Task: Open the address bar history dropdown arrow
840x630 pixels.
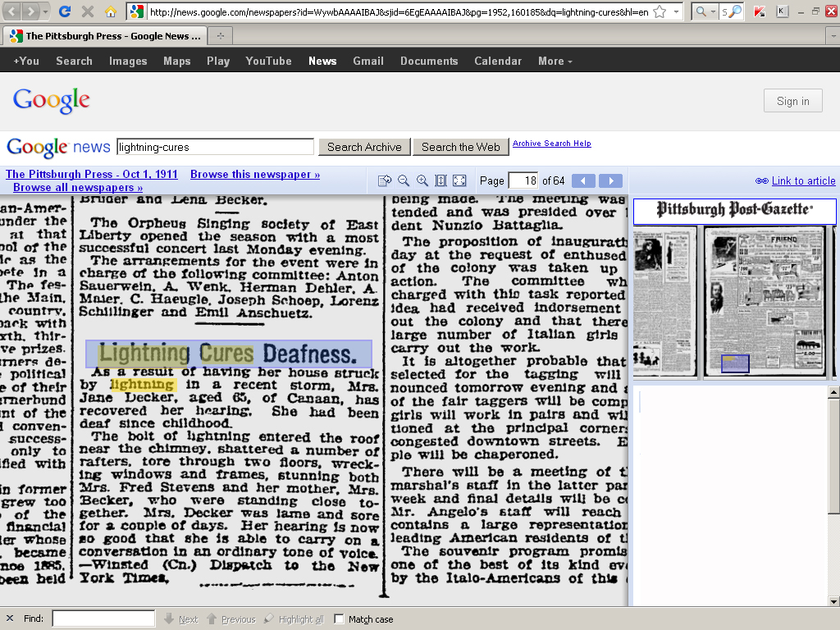Action: 676,11
